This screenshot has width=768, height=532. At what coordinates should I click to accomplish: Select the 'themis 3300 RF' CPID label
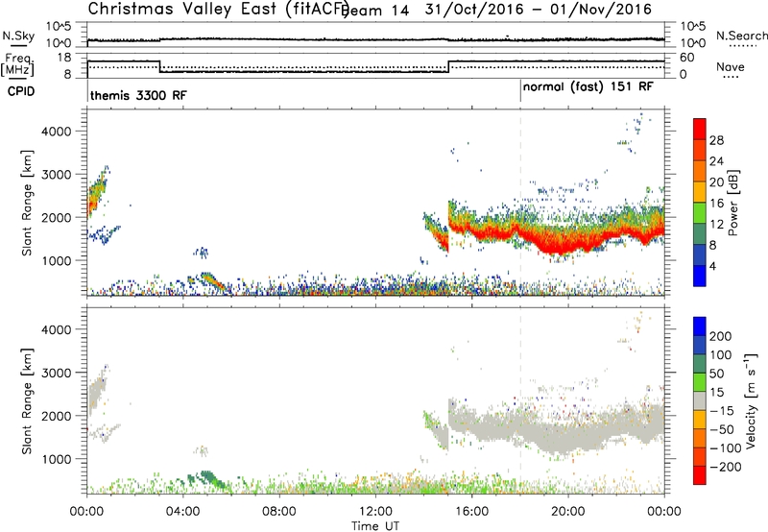pos(138,95)
